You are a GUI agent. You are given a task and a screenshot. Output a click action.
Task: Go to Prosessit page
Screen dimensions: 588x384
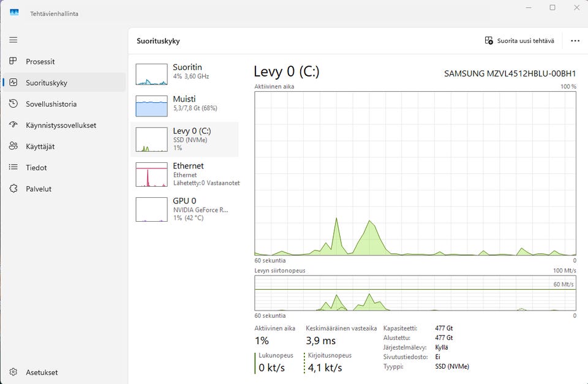[64, 61]
